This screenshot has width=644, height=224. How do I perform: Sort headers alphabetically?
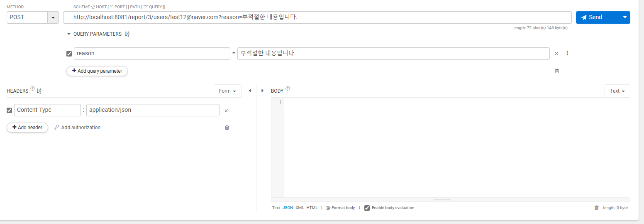click(x=39, y=91)
